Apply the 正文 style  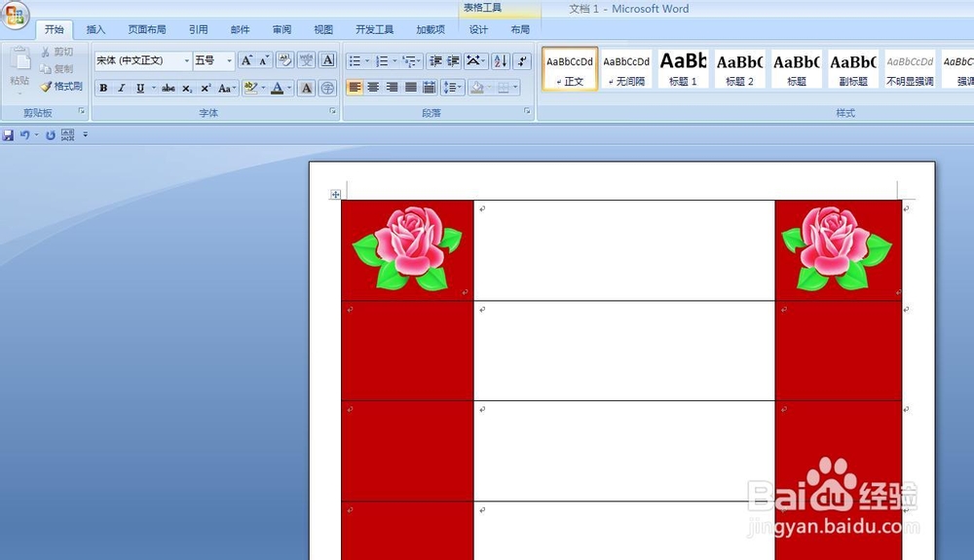(x=570, y=69)
